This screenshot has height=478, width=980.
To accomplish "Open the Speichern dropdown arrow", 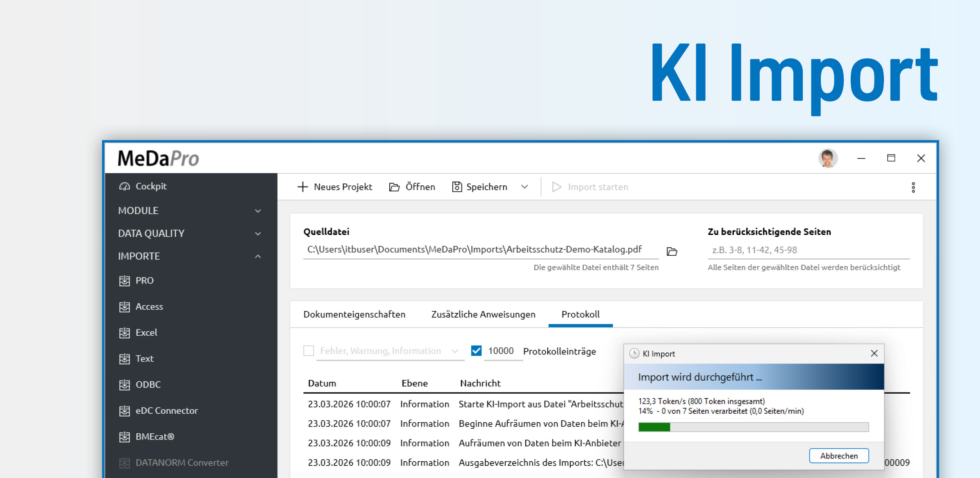I will pyautogui.click(x=524, y=187).
